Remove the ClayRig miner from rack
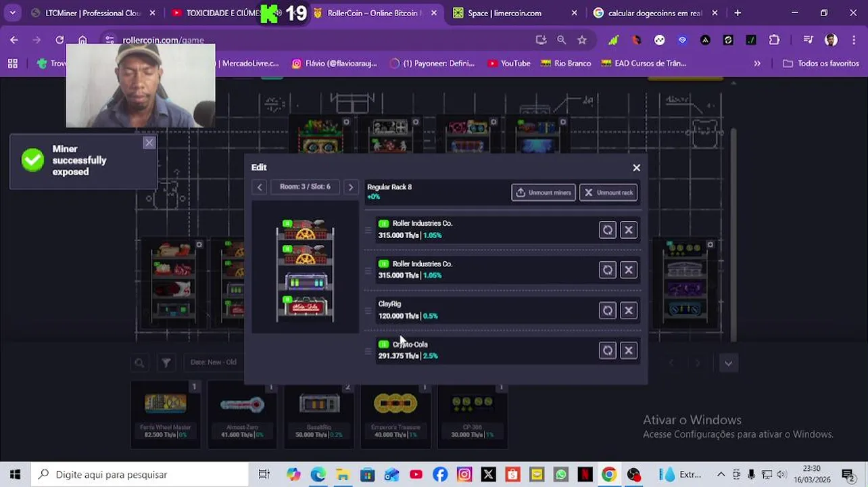 click(x=629, y=310)
